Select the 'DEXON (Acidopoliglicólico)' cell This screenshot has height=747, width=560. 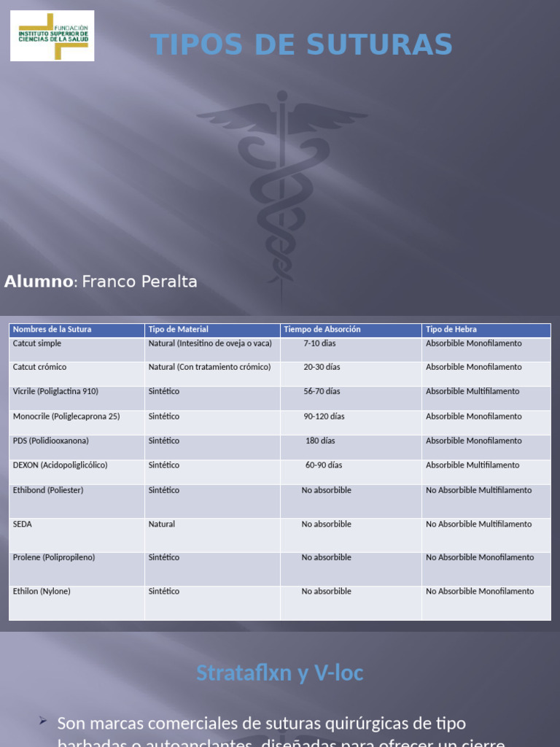[x=60, y=465]
